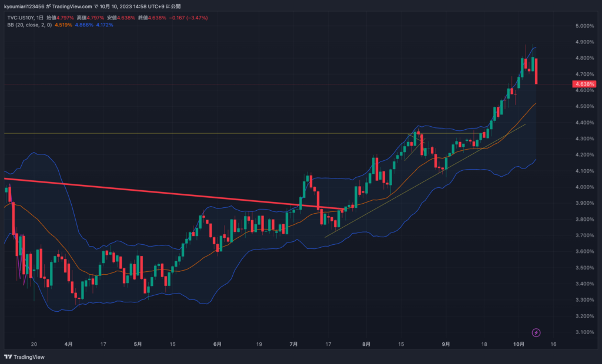Screen dimensions: 602x364
Task: Click the 6月 date axis label
Action: pos(218,344)
